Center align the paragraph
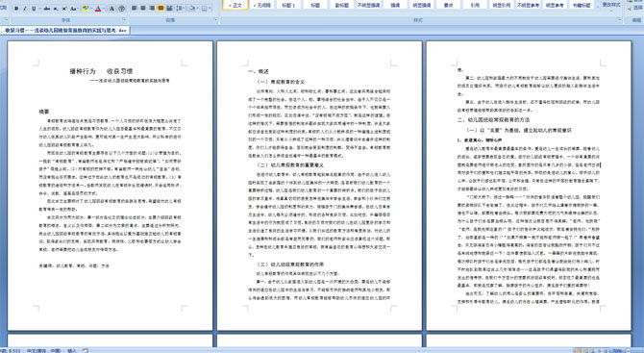 (143, 9)
